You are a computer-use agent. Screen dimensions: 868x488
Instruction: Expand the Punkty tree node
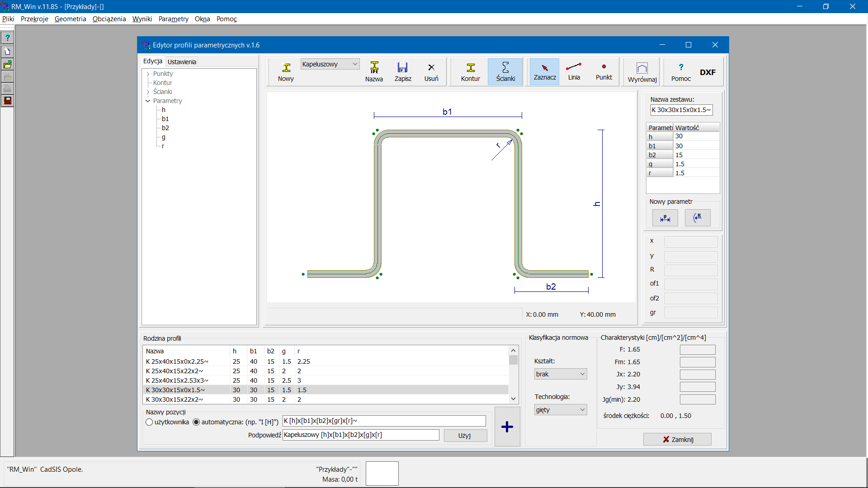tap(148, 74)
